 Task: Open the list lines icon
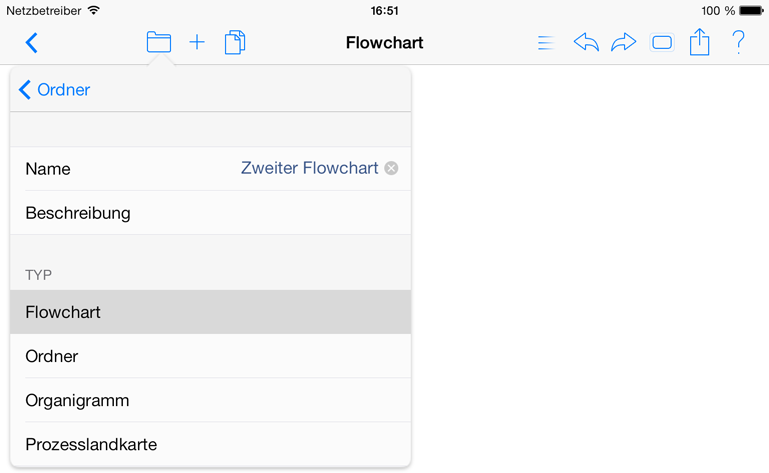[x=546, y=43]
